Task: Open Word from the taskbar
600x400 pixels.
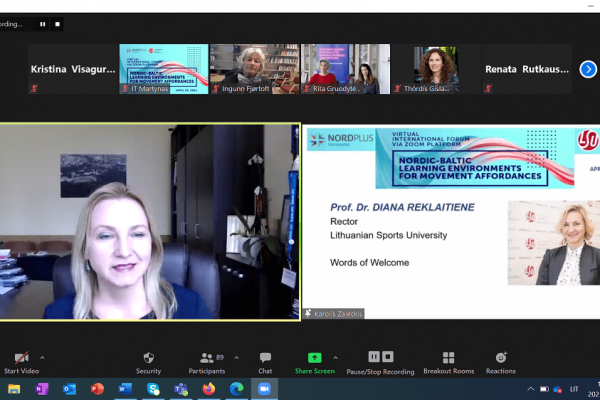Action: tap(125, 389)
